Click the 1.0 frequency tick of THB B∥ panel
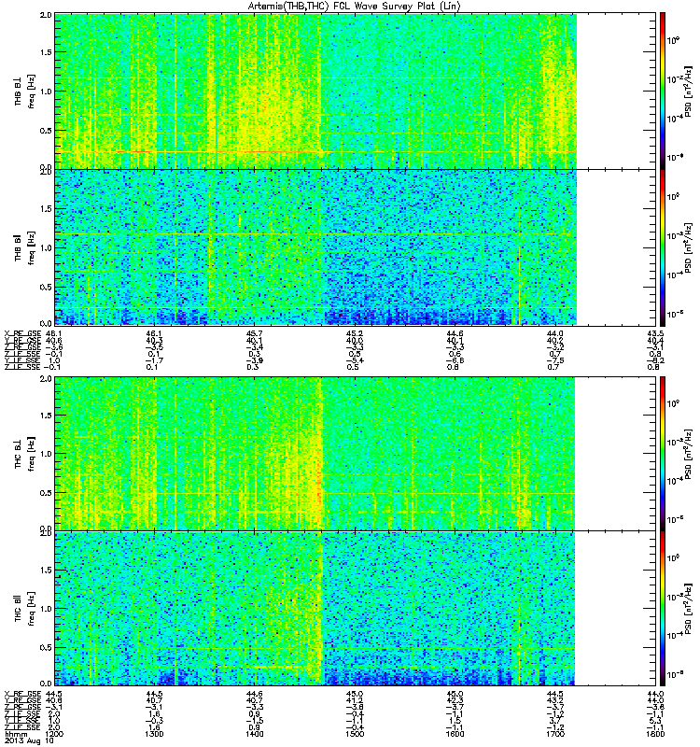700x747 pixels. point(46,247)
